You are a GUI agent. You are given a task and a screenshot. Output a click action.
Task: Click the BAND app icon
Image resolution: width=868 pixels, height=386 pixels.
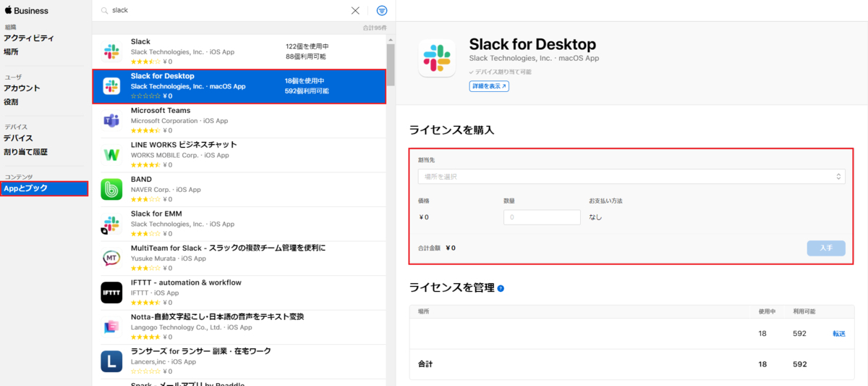111,189
